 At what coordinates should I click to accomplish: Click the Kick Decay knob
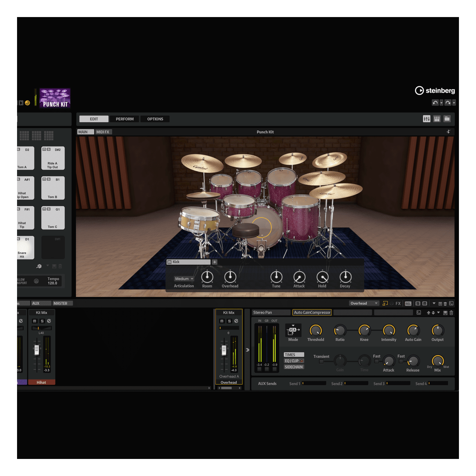[x=345, y=277]
